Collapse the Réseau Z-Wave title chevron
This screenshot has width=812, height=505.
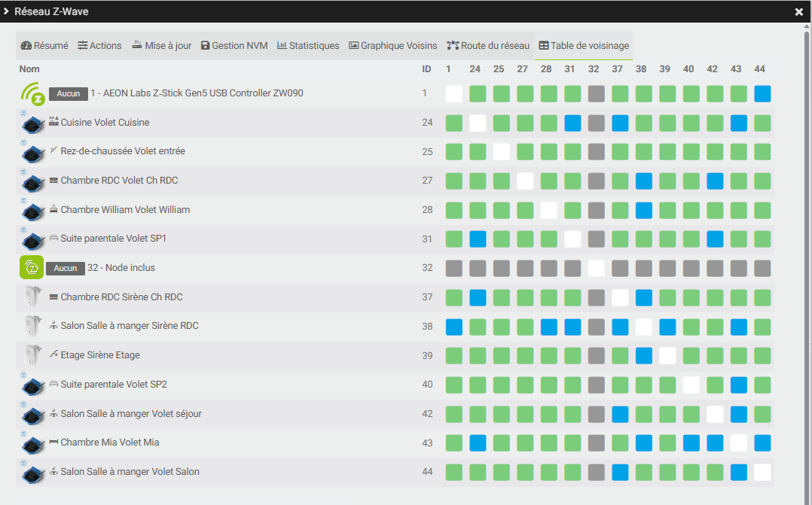click(7, 12)
